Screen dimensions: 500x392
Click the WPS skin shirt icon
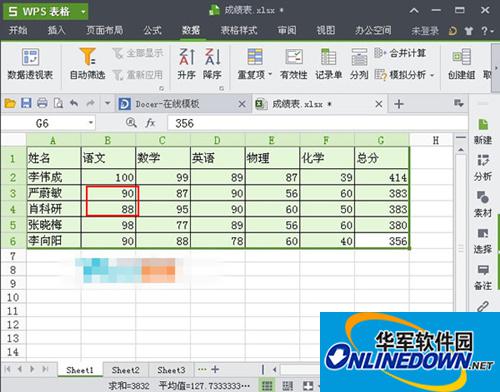pos(469,31)
